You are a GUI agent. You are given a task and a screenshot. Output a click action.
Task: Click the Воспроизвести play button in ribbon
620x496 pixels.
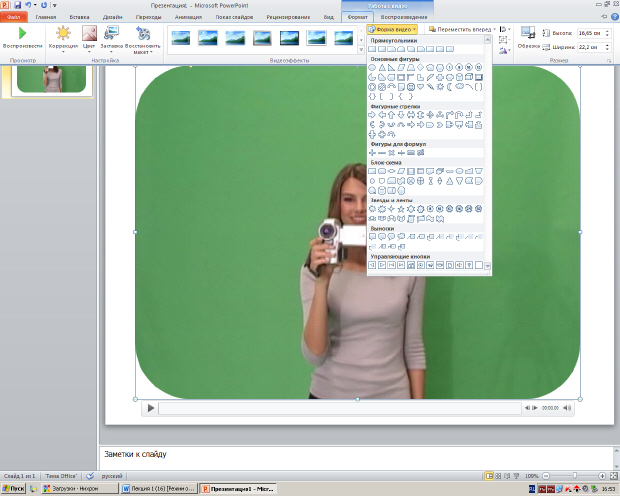coord(22,38)
